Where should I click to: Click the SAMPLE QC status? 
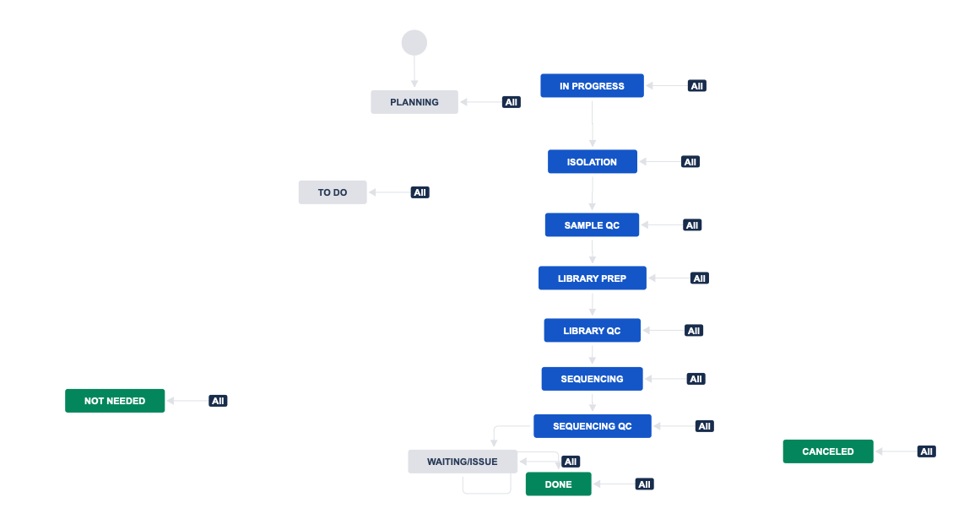[592, 224]
